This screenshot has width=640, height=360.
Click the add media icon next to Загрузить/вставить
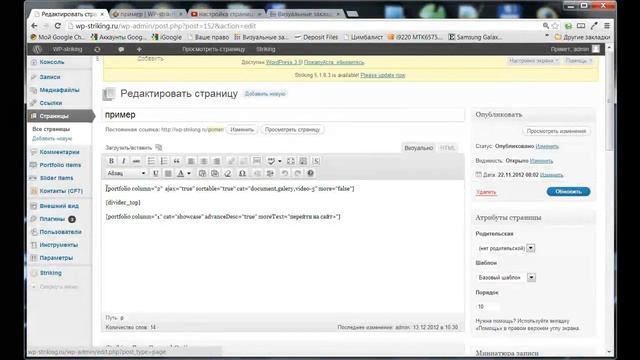point(159,147)
